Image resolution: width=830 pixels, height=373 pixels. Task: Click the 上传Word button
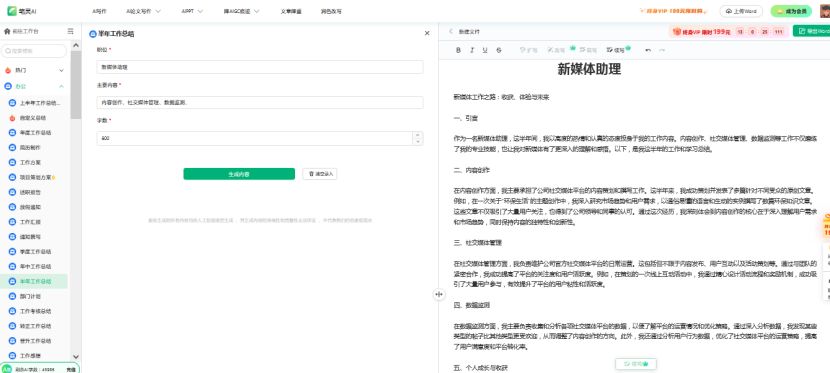coord(741,11)
